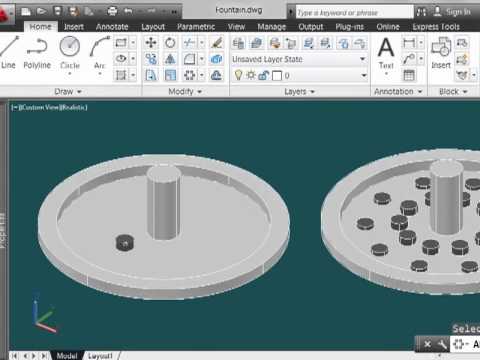Open the AutoCAD application menu button
This screenshot has width=480, height=360.
[6, 14]
